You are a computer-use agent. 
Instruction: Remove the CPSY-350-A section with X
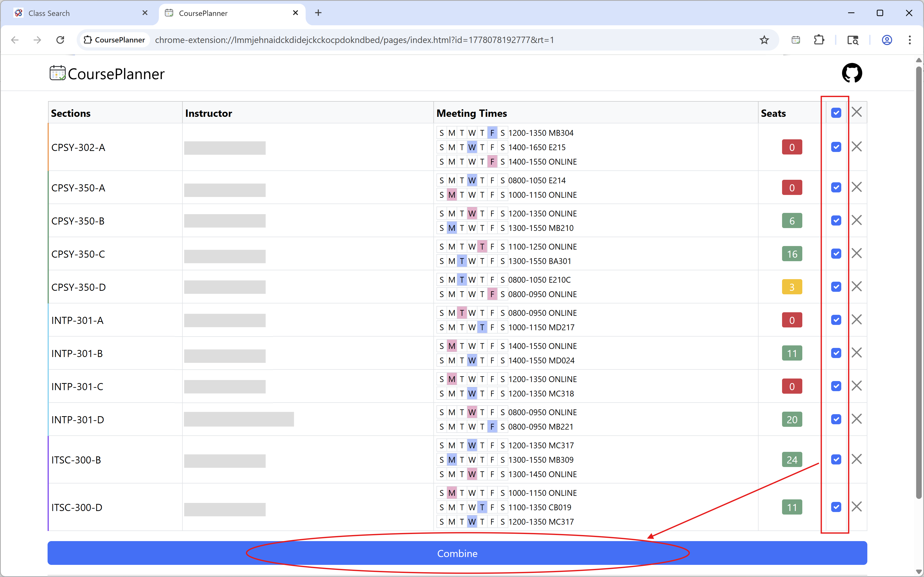(x=856, y=187)
